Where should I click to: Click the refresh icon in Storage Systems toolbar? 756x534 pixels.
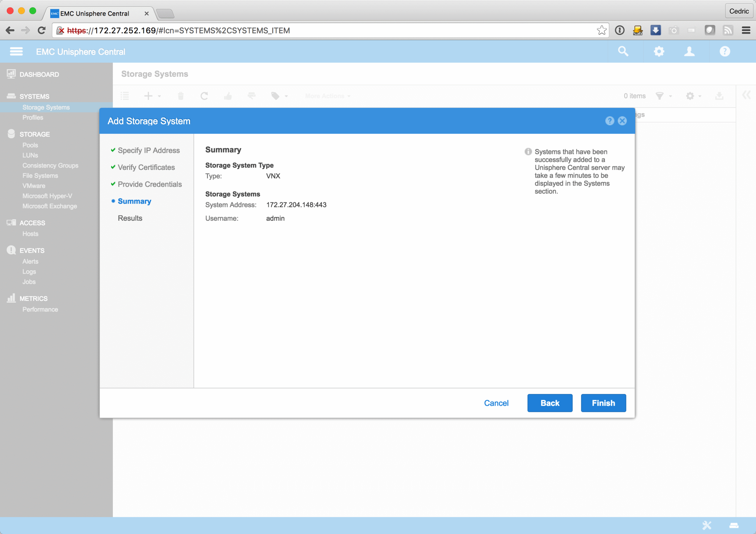point(204,96)
